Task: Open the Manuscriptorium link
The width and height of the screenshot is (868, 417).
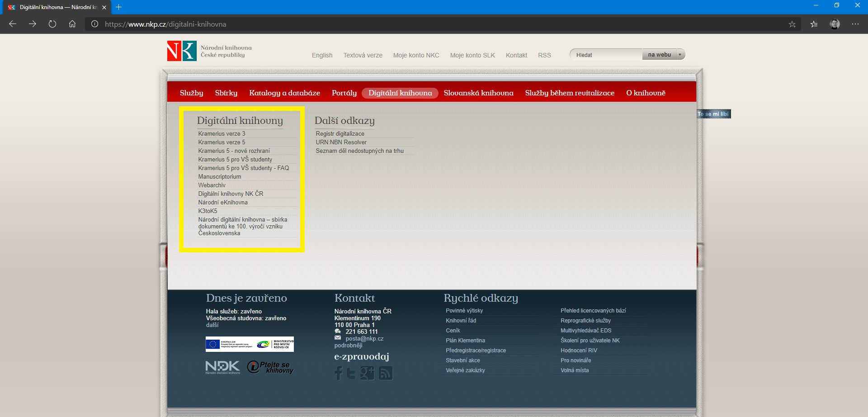Action: click(x=219, y=177)
